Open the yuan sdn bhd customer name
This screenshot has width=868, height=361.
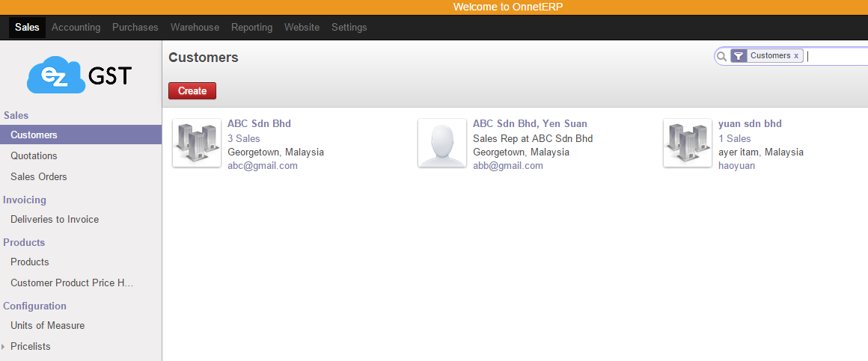click(750, 124)
